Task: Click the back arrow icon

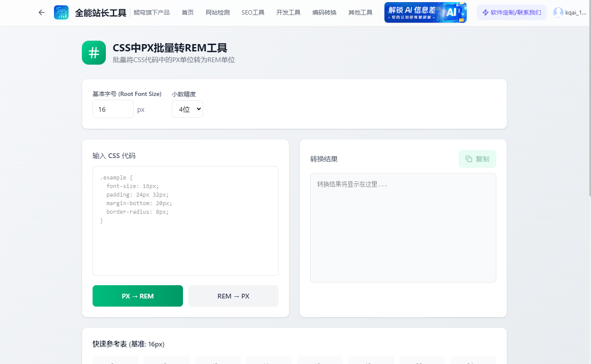Action: pos(41,12)
